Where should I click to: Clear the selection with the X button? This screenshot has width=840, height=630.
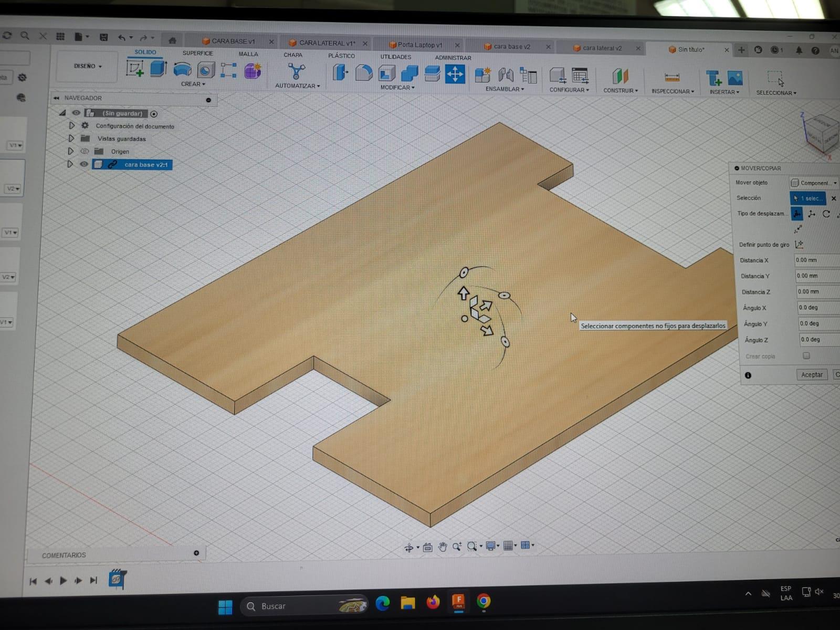pos(834,198)
